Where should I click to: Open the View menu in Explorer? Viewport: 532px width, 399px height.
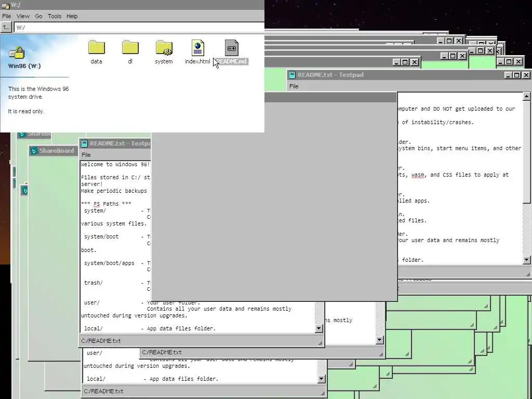[23, 16]
